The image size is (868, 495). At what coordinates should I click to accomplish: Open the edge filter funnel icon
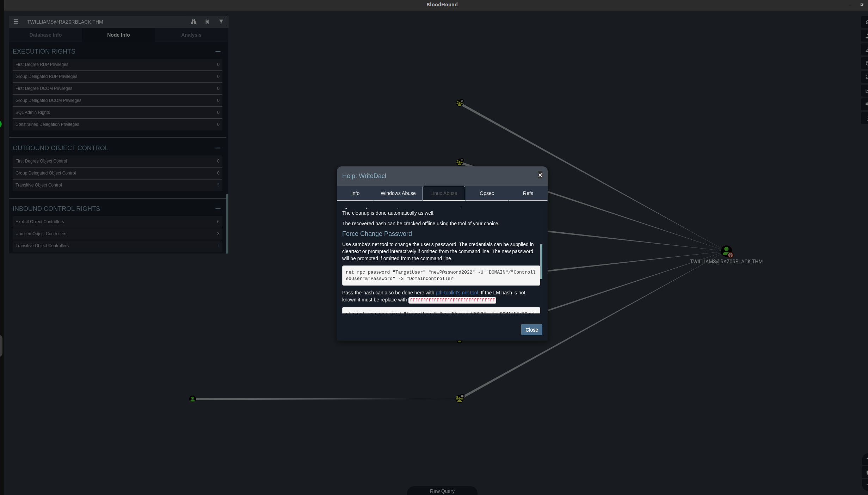tap(221, 22)
